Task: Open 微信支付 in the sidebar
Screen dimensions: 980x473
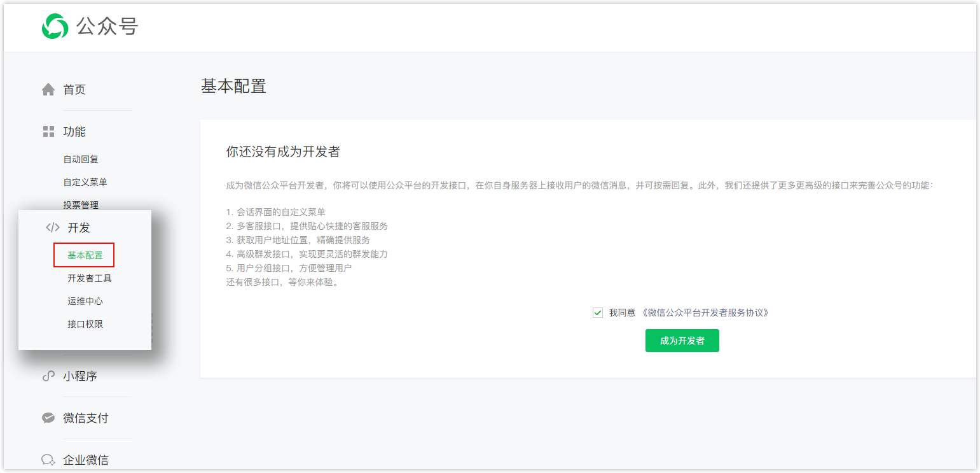Action: (x=86, y=418)
